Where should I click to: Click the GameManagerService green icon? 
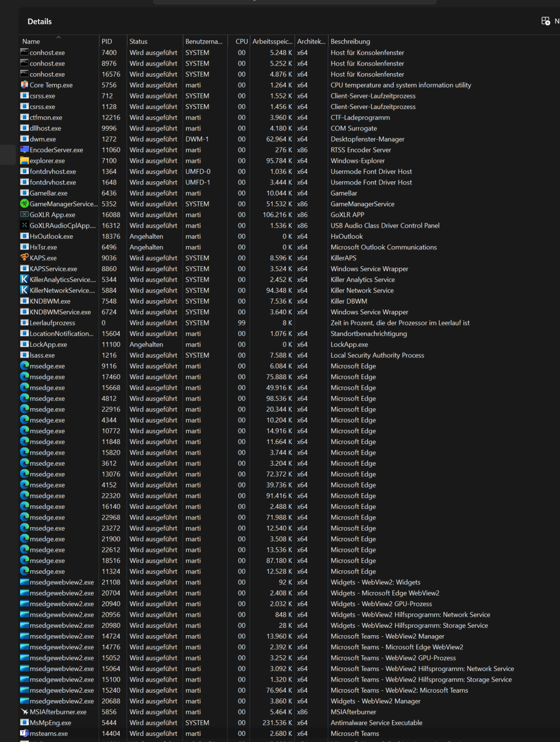[x=24, y=204]
